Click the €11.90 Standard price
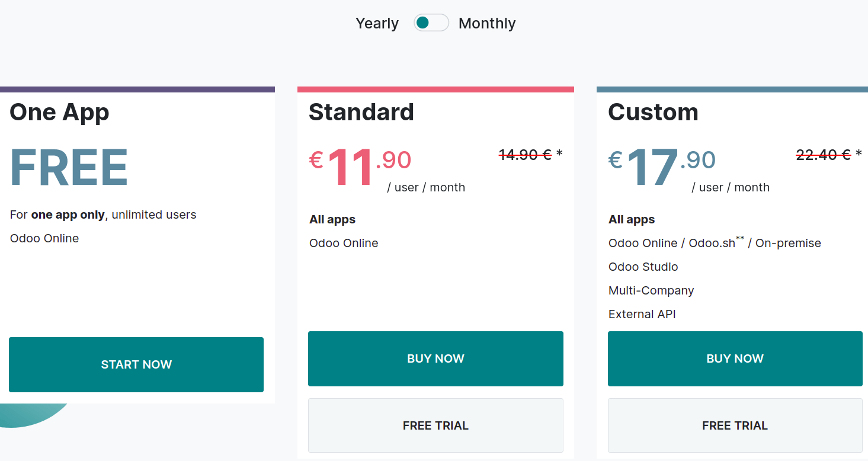This screenshot has width=868, height=461. tap(360, 167)
